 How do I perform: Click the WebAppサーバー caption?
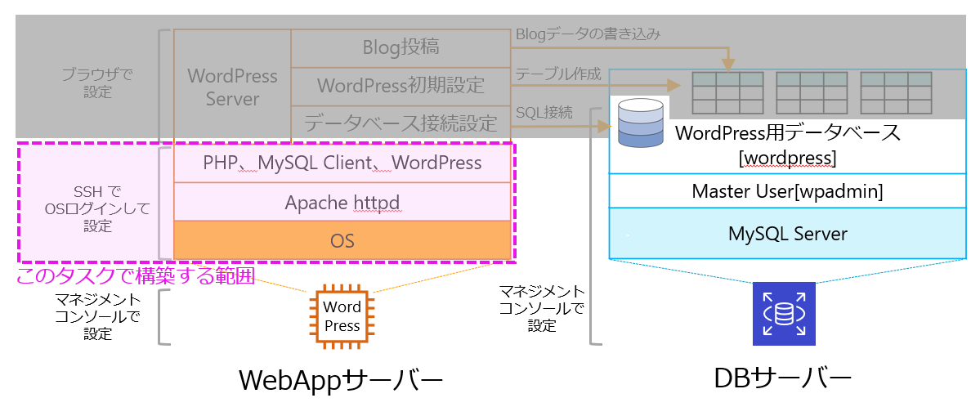coord(341,380)
